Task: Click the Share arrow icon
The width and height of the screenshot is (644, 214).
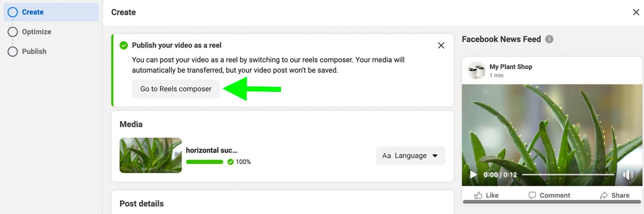Action: pyautogui.click(x=604, y=195)
